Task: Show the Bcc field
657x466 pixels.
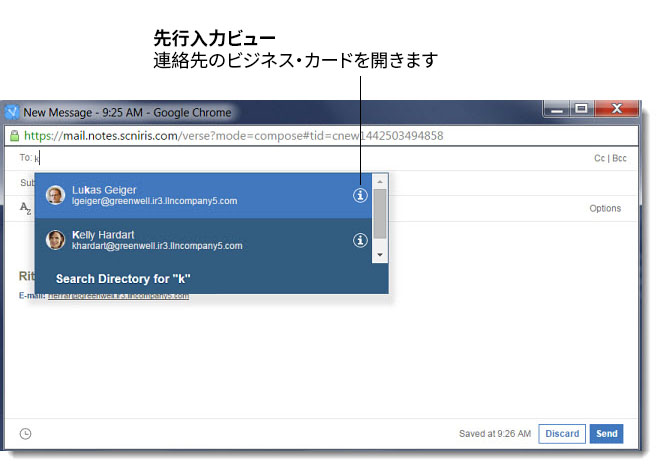Action: point(619,158)
